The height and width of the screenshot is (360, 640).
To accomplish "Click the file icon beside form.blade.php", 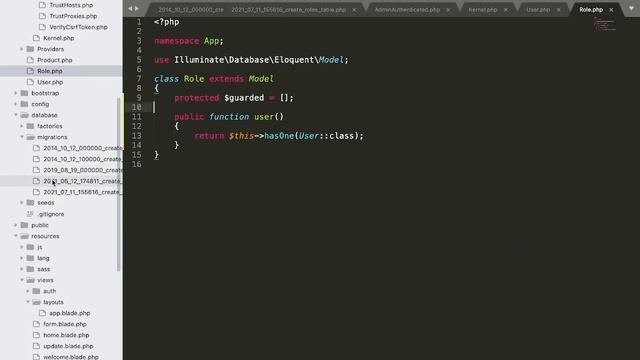I will (36, 324).
